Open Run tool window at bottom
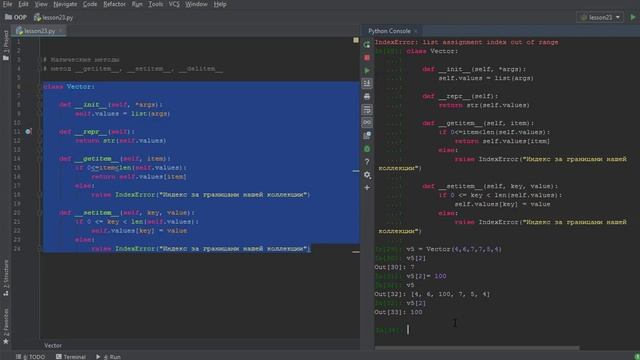 (x=109, y=357)
